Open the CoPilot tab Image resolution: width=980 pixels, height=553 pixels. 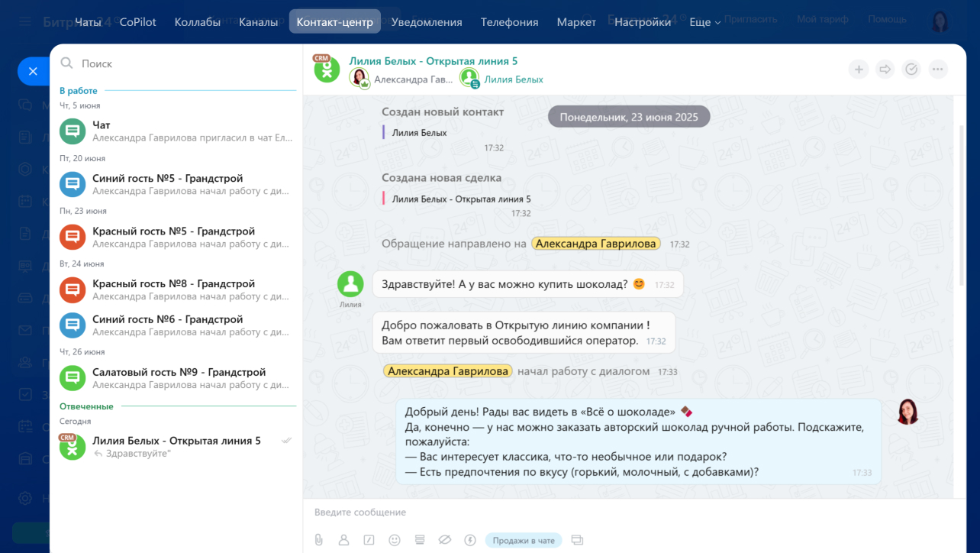pos(138,22)
